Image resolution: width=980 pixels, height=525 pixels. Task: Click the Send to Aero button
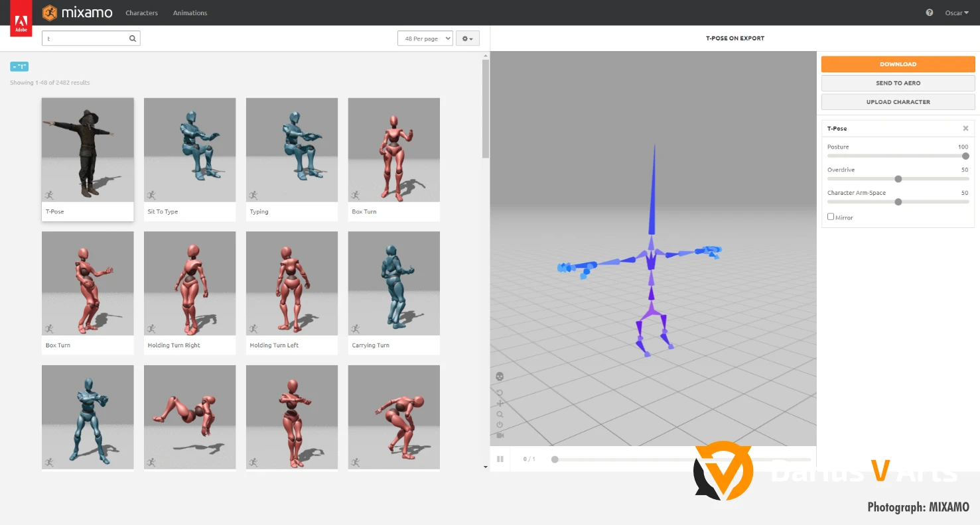tap(898, 83)
